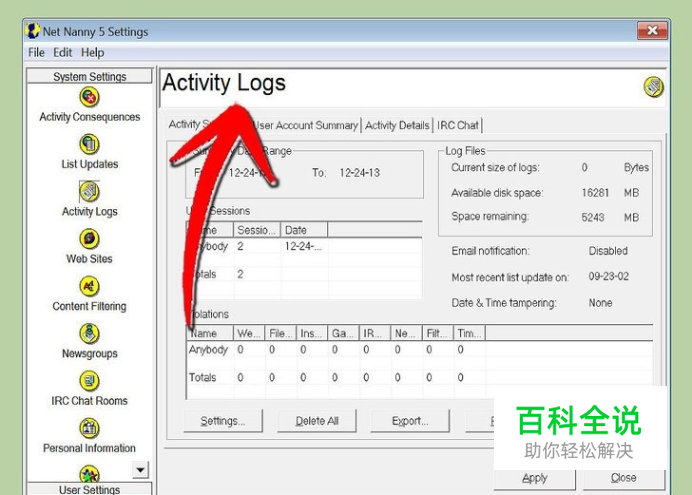
Task: Click the 12-24-... date cell in sessions
Action: coord(304,246)
